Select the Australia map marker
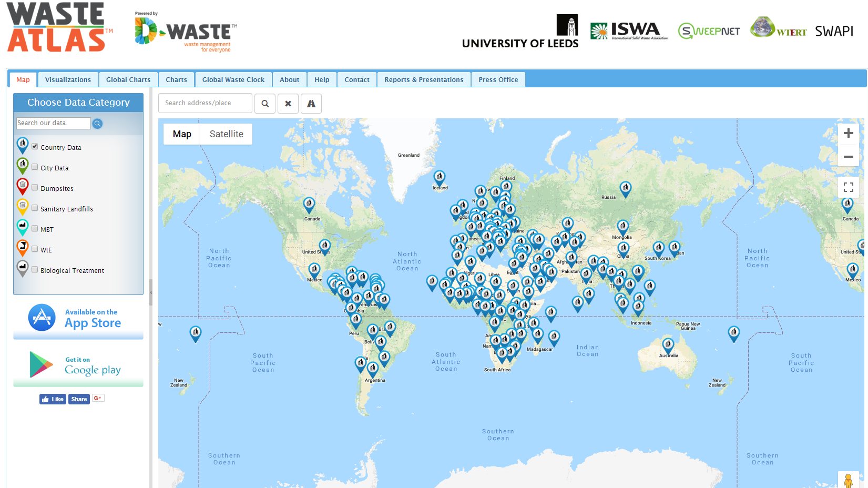This screenshot has width=868, height=488. click(668, 346)
